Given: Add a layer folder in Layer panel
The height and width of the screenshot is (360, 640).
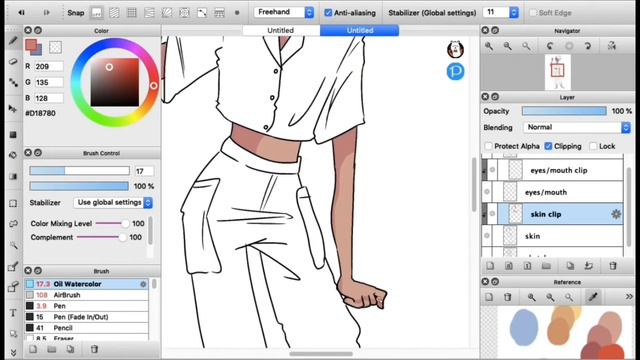Looking at the screenshot, I should pos(546,266).
